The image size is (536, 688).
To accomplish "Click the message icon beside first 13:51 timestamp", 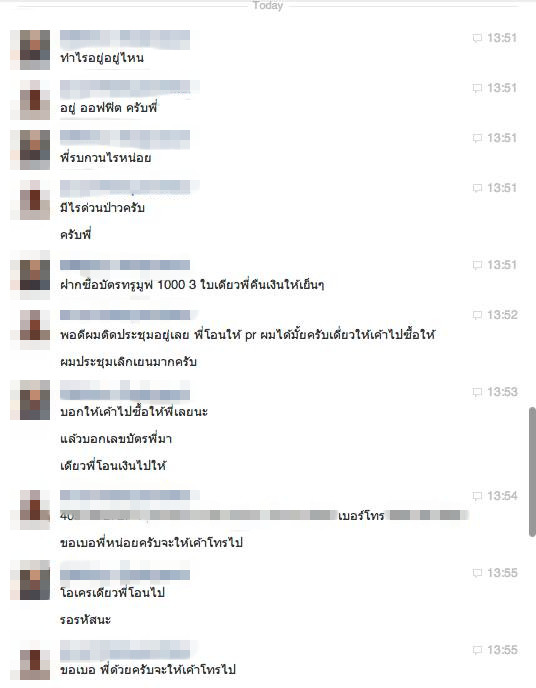I will [477, 38].
